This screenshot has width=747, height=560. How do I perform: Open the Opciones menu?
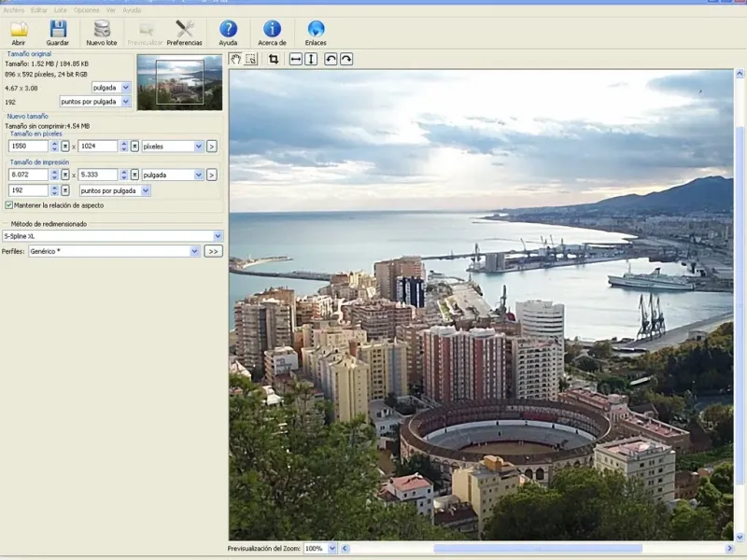click(86, 9)
